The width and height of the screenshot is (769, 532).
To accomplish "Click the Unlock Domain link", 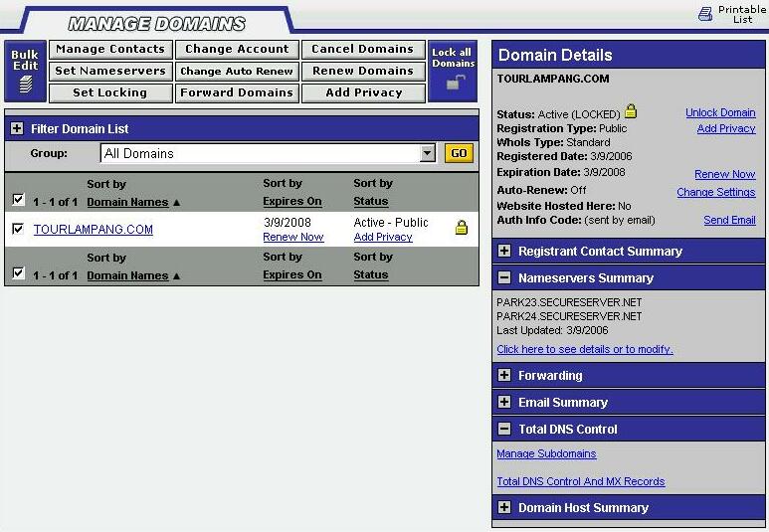I will click(720, 112).
